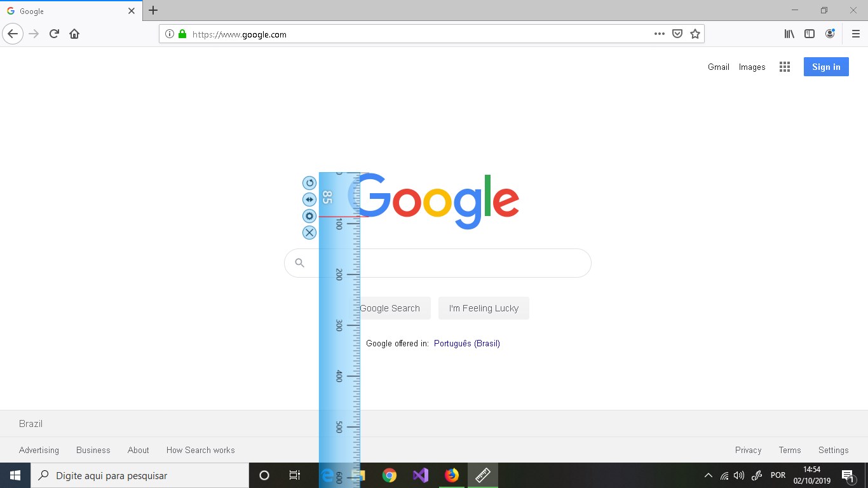Open the Business footer link
Screen dimensions: 868x488
[x=93, y=450]
